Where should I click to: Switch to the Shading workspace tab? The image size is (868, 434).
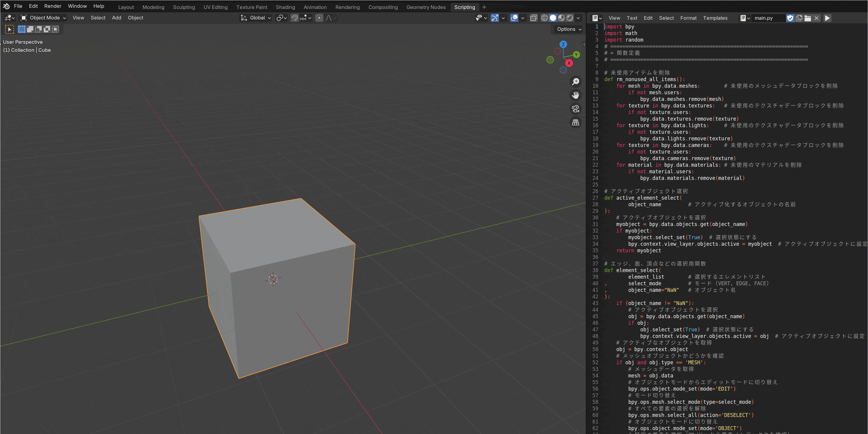coord(286,7)
